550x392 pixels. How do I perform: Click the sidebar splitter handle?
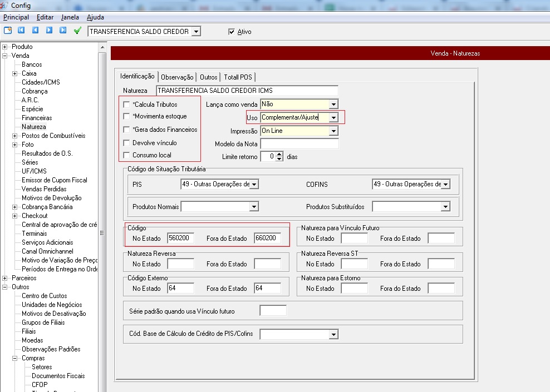[x=101, y=234]
